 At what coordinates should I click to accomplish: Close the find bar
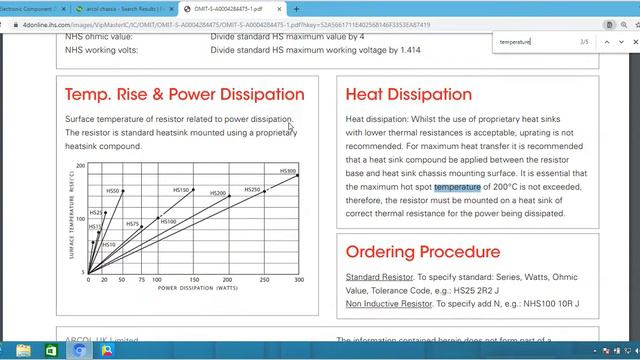(x=636, y=42)
